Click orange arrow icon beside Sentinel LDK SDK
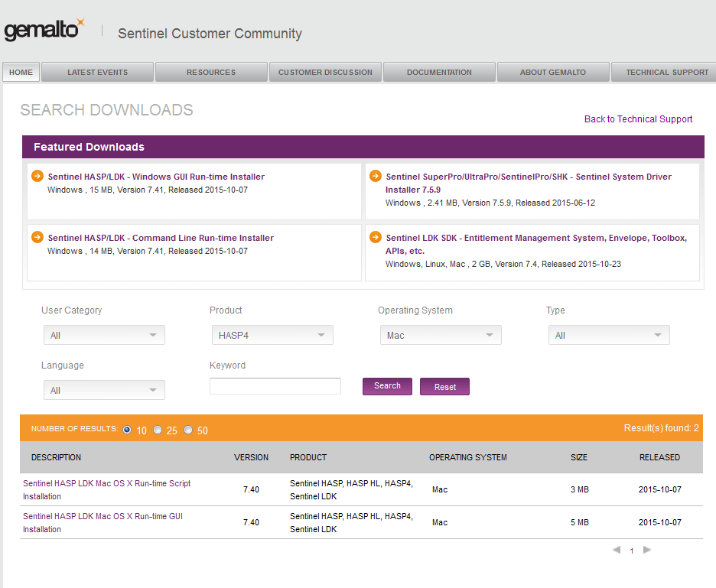The image size is (716, 588). (x=376, y=237)
